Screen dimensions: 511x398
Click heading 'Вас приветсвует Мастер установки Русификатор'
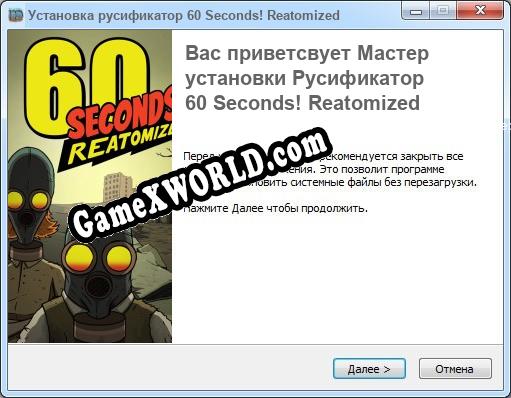point(307,66)
